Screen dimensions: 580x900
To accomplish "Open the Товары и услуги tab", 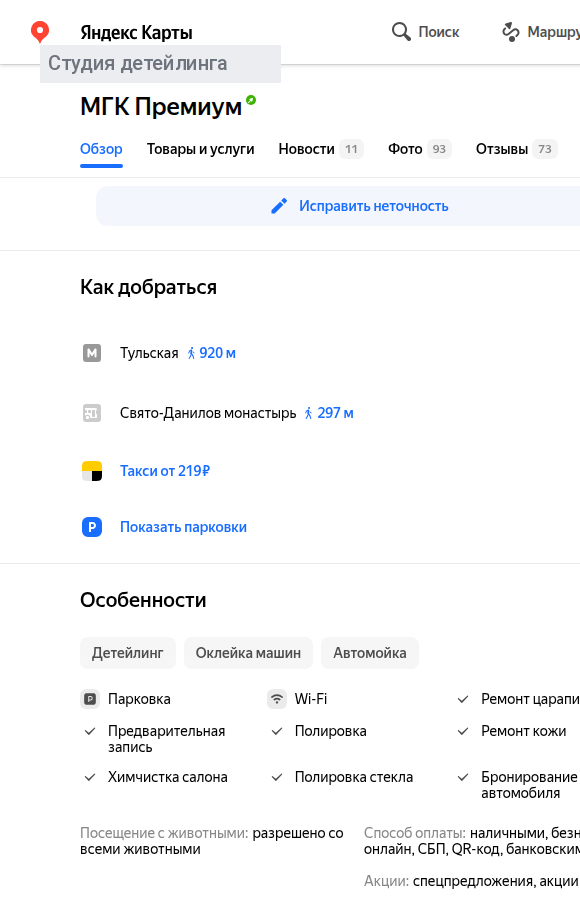I will coord(200,149).
